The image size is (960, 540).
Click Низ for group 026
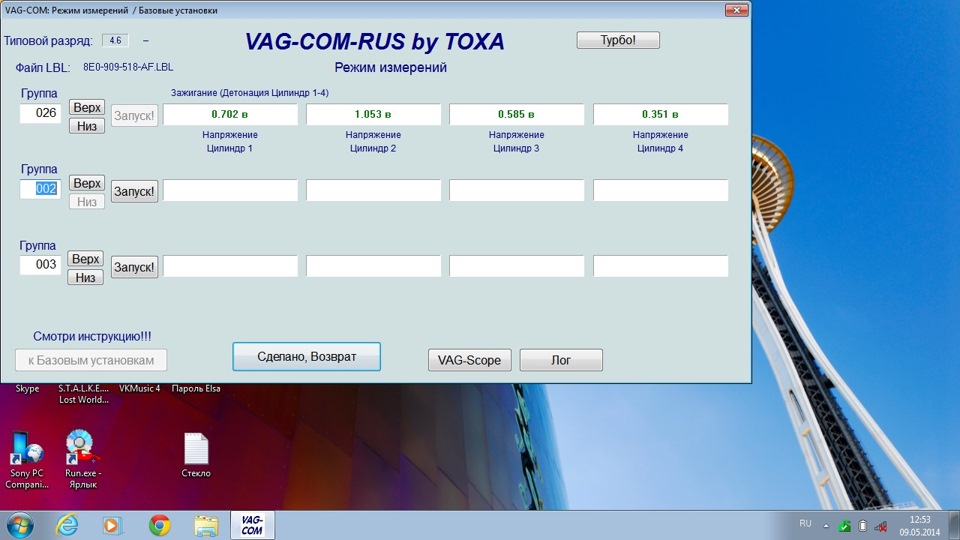pos(86,126)
